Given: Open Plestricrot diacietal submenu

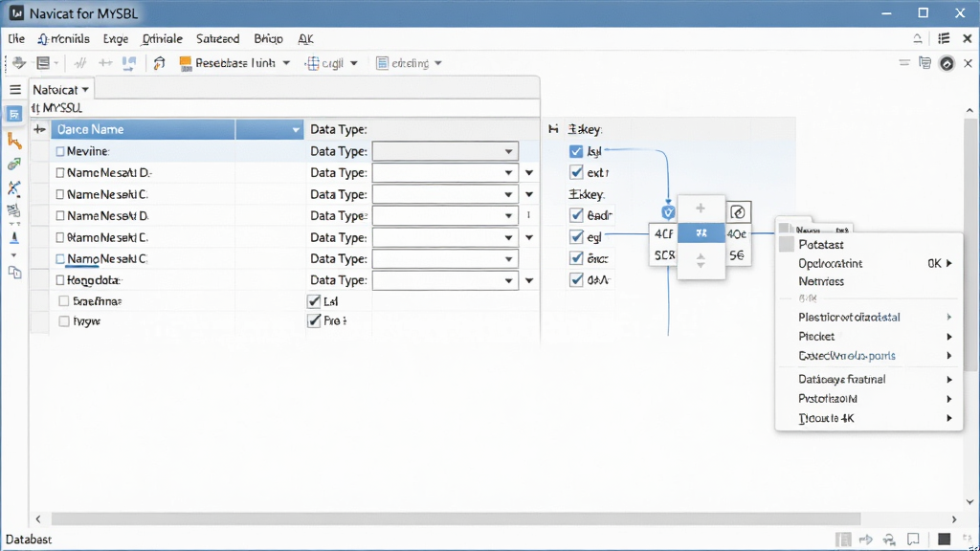Looking at the screenshot, I should click(x=869, y=318).
